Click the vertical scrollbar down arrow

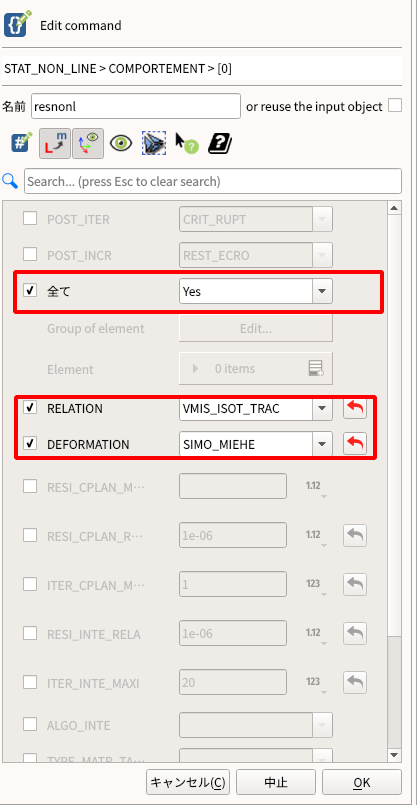[394, 755]
